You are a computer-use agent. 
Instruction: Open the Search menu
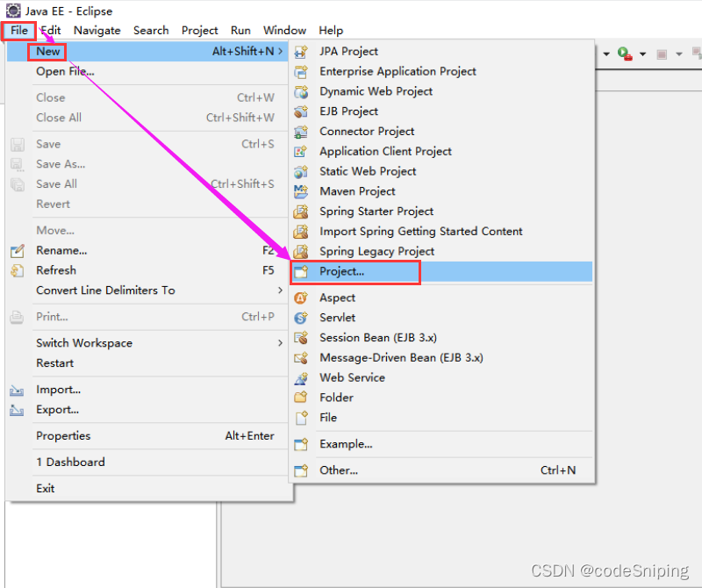[151, 31]
